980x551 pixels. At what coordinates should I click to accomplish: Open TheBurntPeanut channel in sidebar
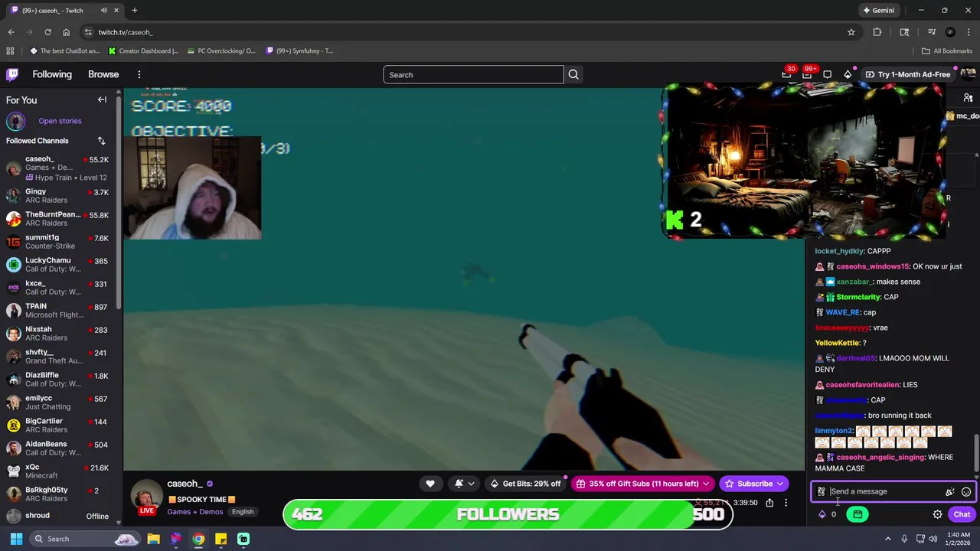tap(59, 219)
